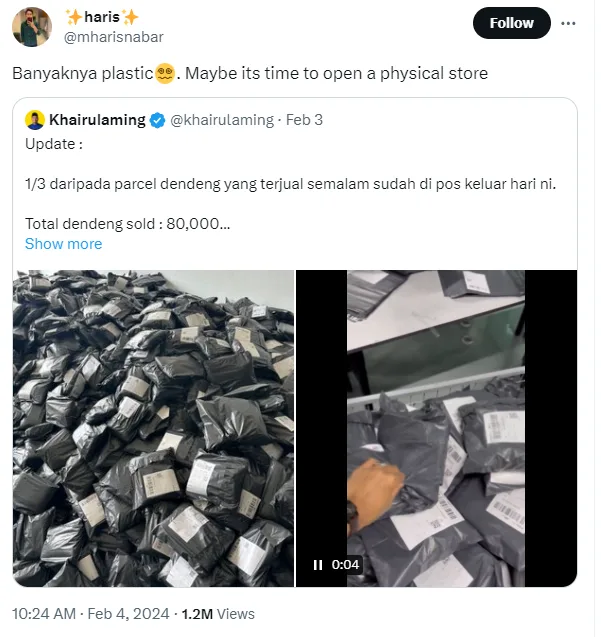Image resolution: width=601 pixels, height=637 pixels.
Task: Click Khairulaming's small yellow avatar
Action: [35, 120]
